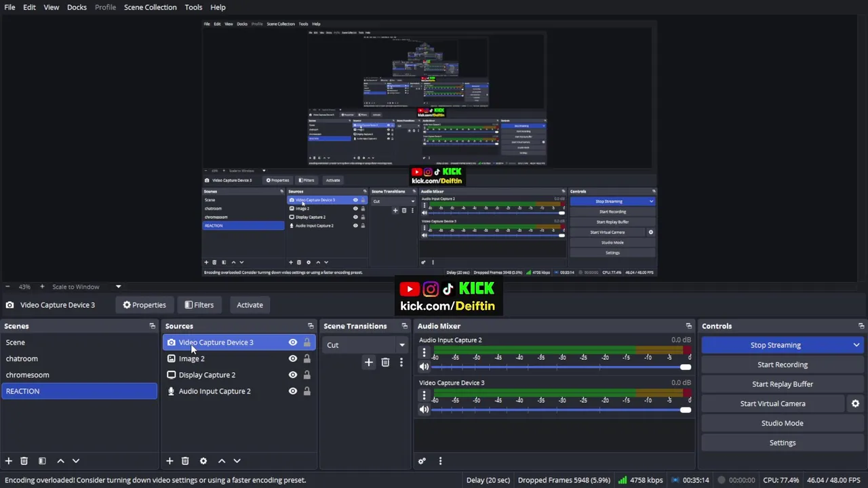Lock the Display Capture 2 source

pyautogui.click(x=307, y=375)
